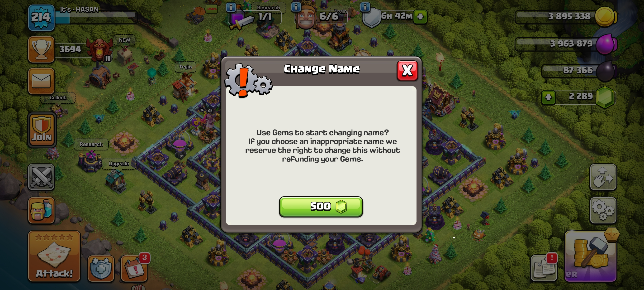Open the Join clan shield button
644x290 pixels.
42,130
